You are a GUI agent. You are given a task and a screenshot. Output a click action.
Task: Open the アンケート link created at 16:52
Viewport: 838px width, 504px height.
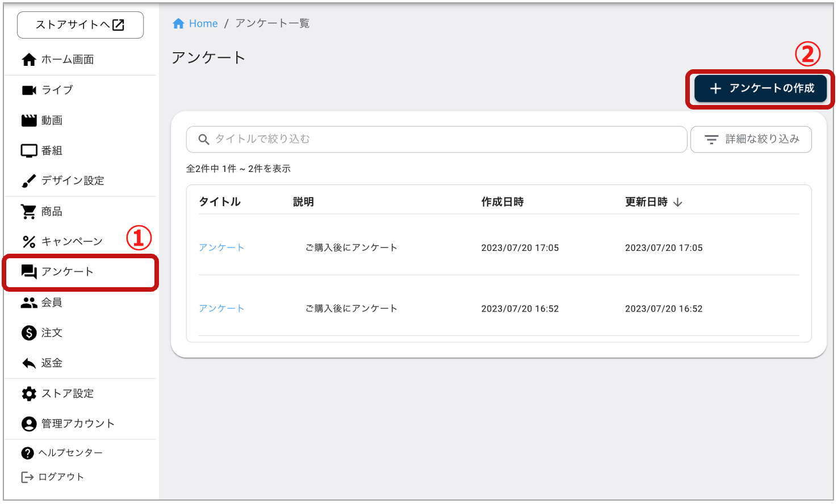pyautogui.click(x=221, y=308)
